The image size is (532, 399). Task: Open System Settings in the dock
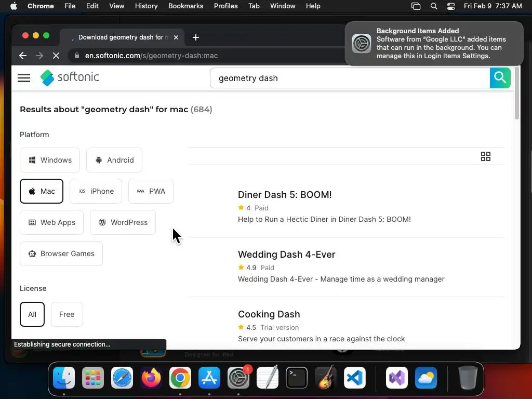click(x=238, y=378)
